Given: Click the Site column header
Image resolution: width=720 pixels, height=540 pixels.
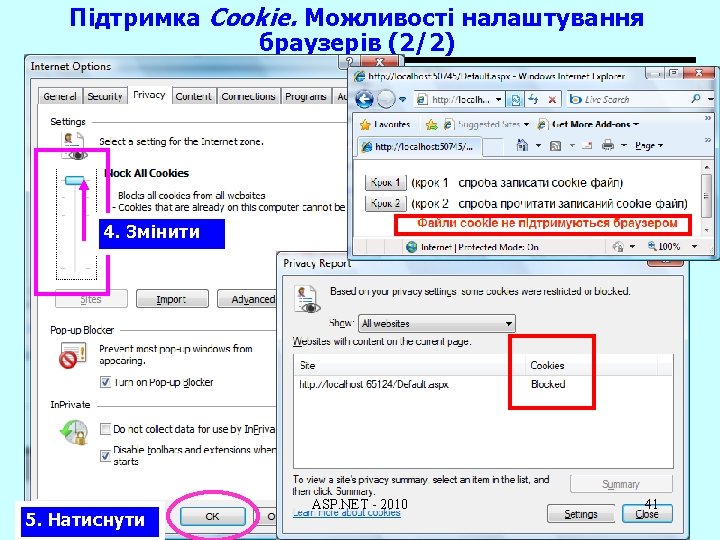Looking at the screenshot, I should (x=410, y=366).
